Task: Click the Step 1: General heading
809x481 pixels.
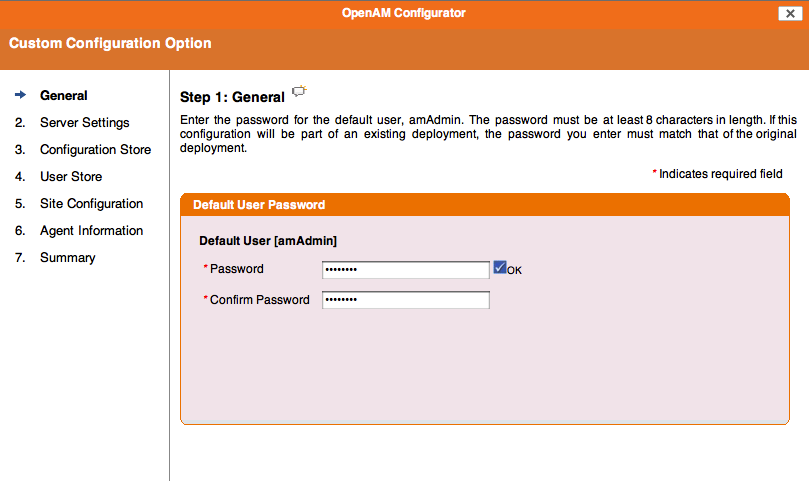Action: tap(232, 97)
